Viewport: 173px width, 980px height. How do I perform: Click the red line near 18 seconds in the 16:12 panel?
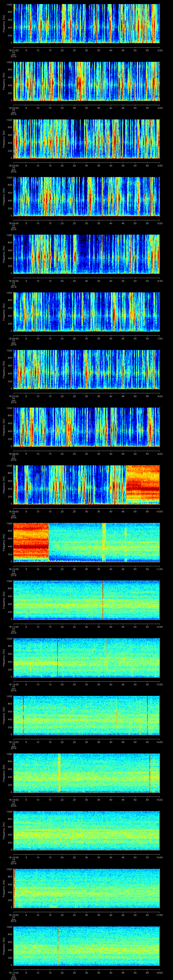57,657
